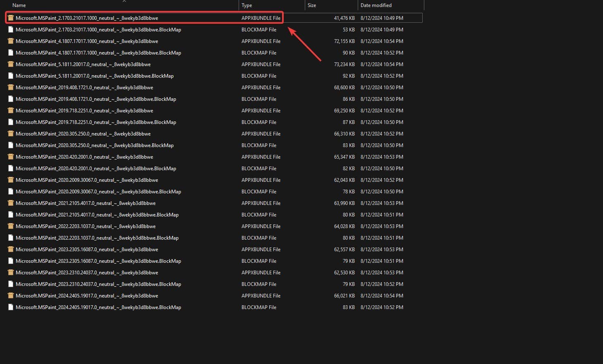Sort by the Date modified column header
Viewport: 603px width, 364px height.
[x=376, y=5]
